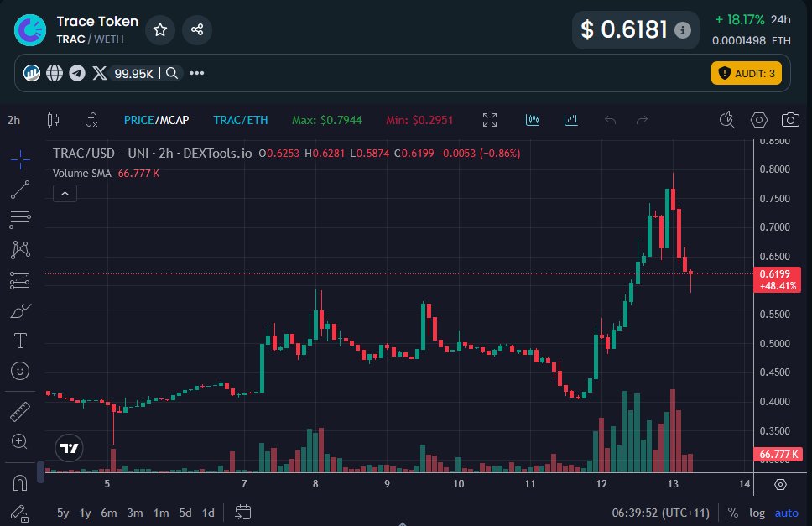The width and height of the screenshot is (812, 526).
Task: Open the website globe icon
Action: point(55,73)
